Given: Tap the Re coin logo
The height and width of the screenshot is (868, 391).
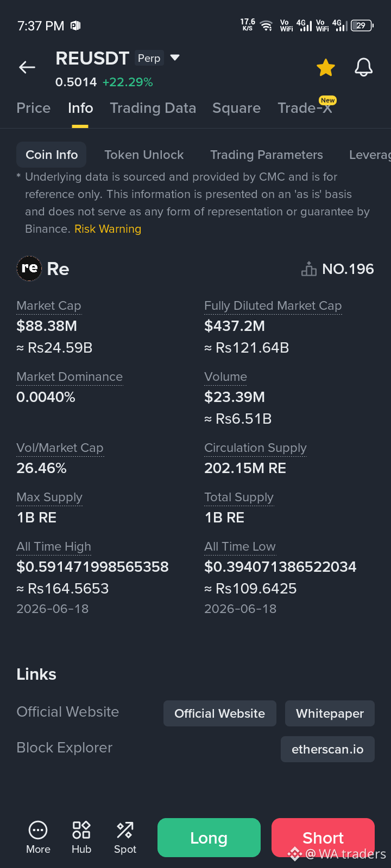Looking at the screenshot, I should pos(29,269).
